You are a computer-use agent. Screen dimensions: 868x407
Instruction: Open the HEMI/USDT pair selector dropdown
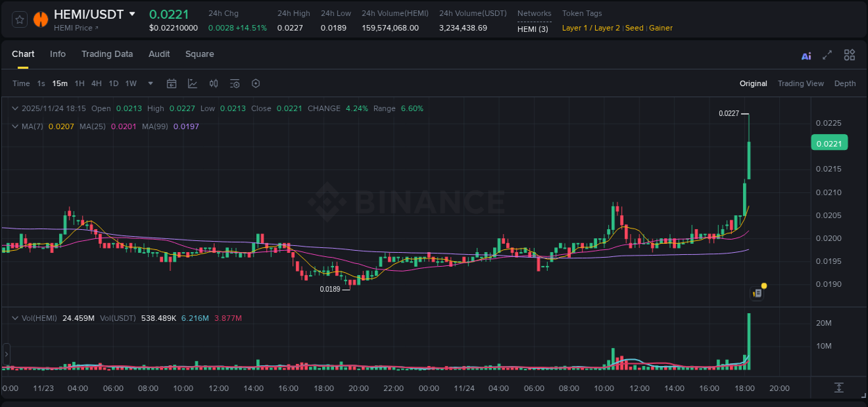132,13
